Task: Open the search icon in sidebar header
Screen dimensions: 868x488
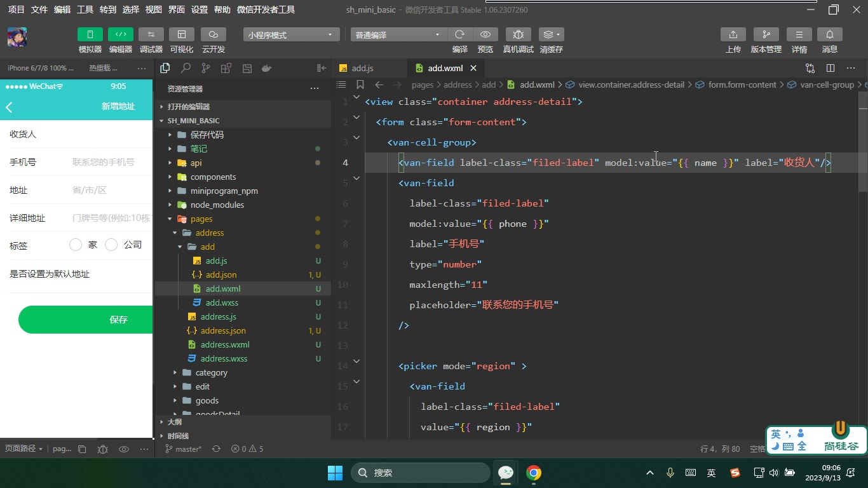Action: 186,68
